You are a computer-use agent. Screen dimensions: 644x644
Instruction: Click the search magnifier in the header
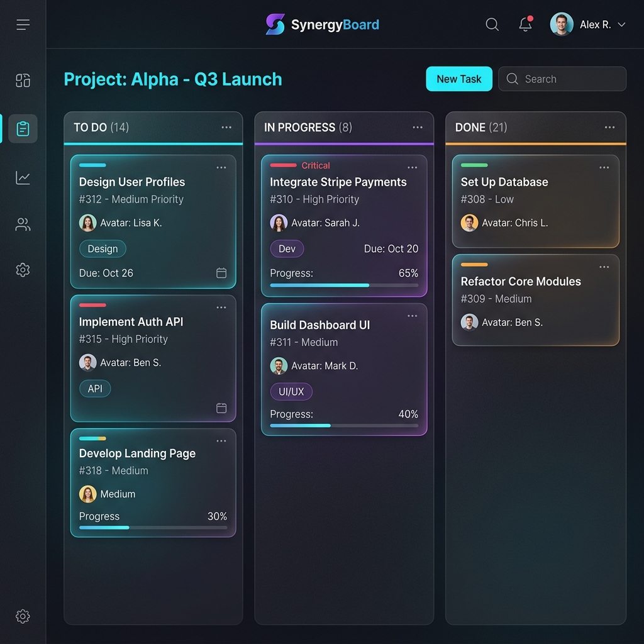tap(492, 25)
